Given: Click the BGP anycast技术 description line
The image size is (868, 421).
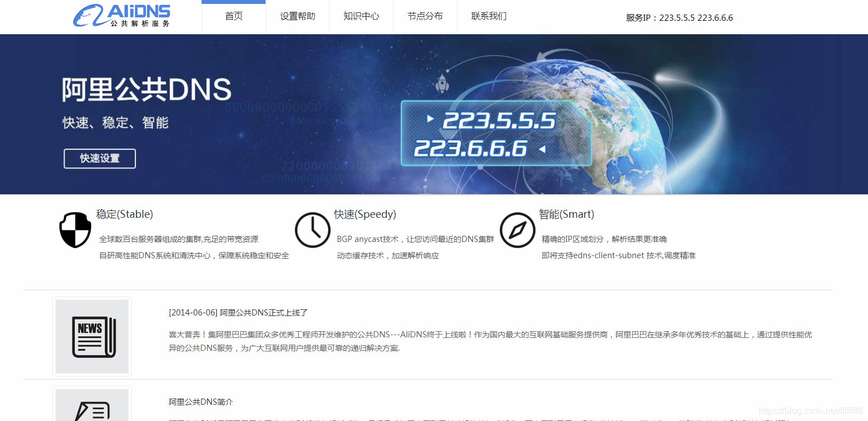Looking at the screenshot, I should 415,239.
